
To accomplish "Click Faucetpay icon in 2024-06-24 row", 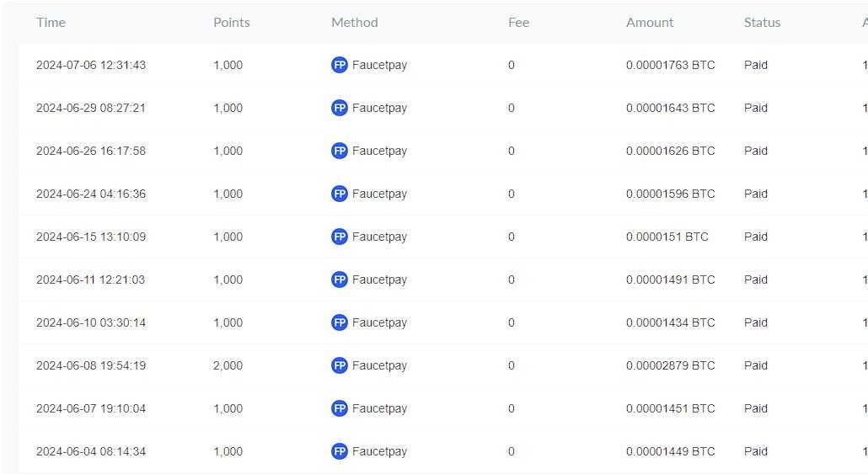I will click(340, 194).
